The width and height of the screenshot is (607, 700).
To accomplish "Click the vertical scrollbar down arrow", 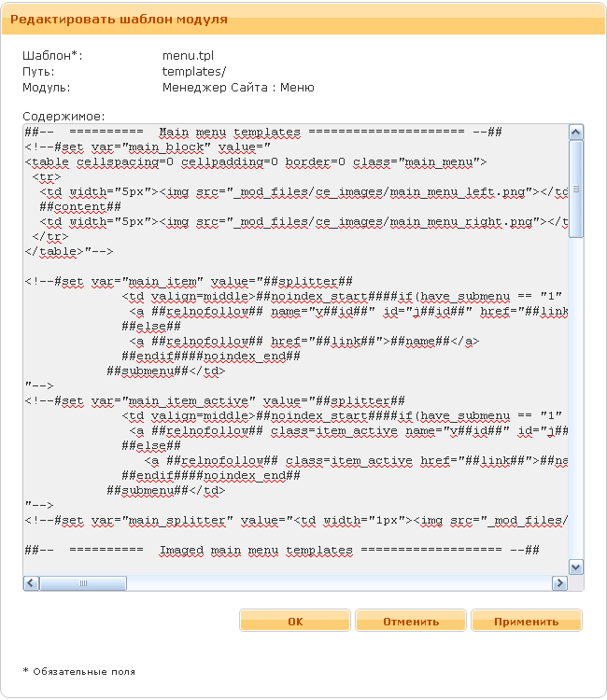I will [576, 567].
